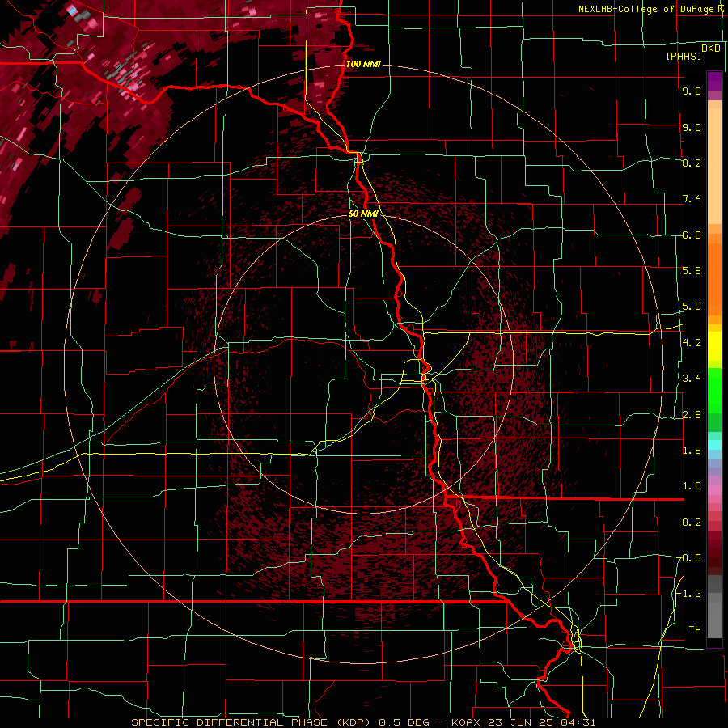Pick the bright green color bar segment

714,390
